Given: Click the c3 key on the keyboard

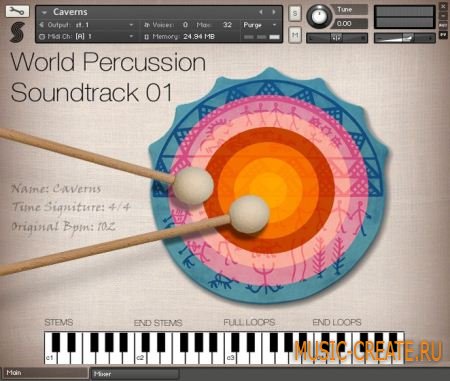Looking at the screenshot, I should [230, 358].
